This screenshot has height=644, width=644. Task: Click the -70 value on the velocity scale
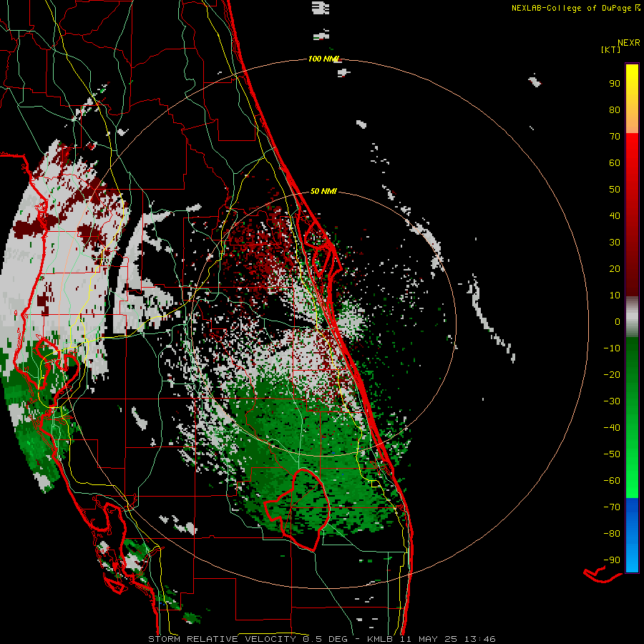click(612, 507)
